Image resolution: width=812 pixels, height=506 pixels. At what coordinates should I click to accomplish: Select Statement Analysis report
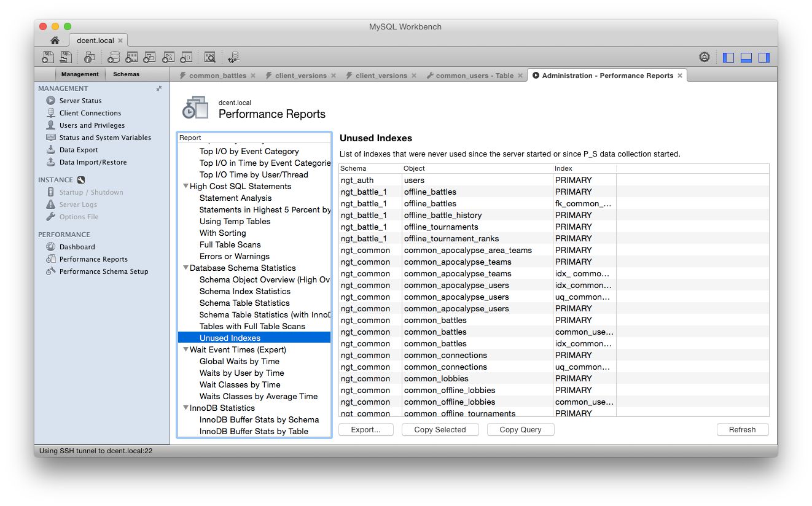pyautogui.click(x=235, y=198)
